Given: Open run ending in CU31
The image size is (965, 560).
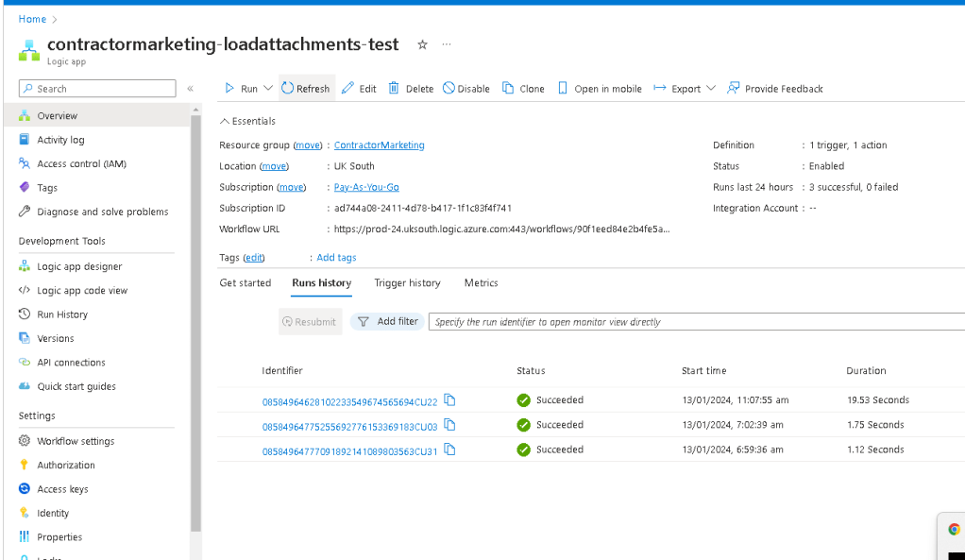Looking at the screenshot, I should point(349,451).
